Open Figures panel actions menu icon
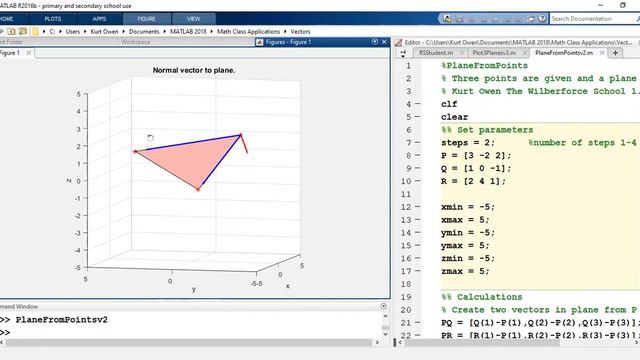The image size is (640, 360). pyautogui.click(x=375, y=42)
